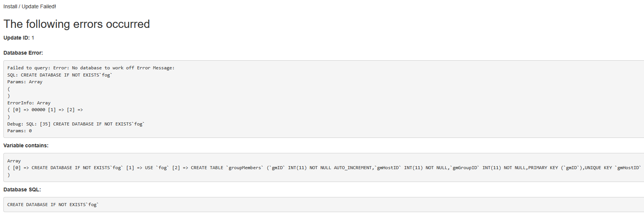Click the "Params: 0" line

click(20, 131)
